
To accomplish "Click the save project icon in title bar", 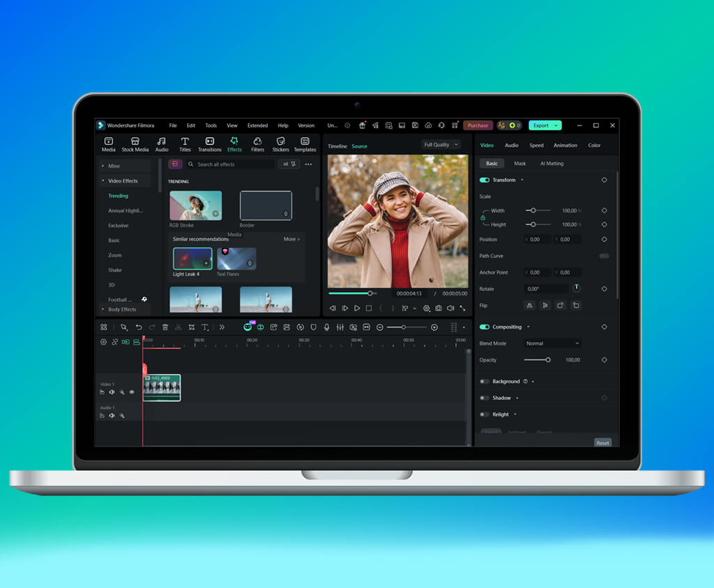I will click(x=415, y=125).
